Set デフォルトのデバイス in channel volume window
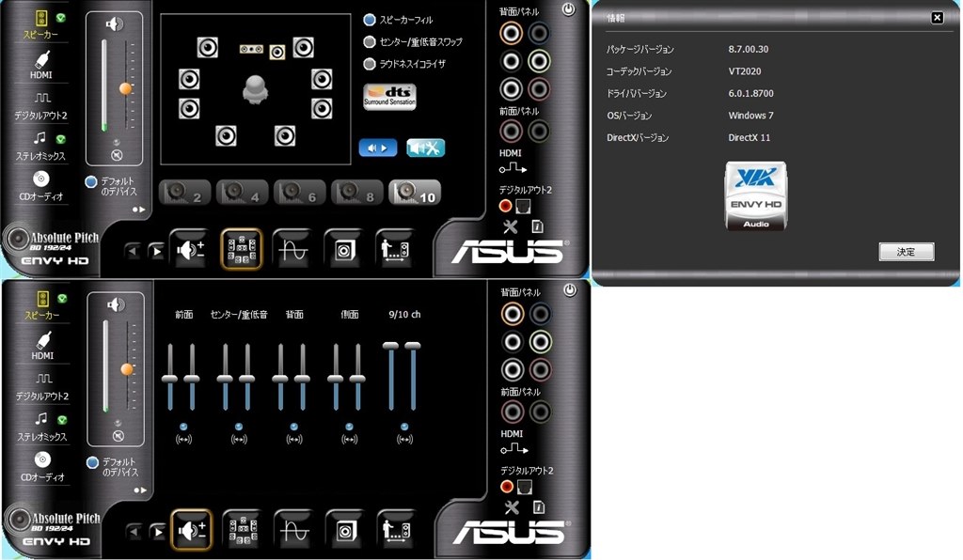This screenshot has height=560, width=963. click(x=93, y=462)
